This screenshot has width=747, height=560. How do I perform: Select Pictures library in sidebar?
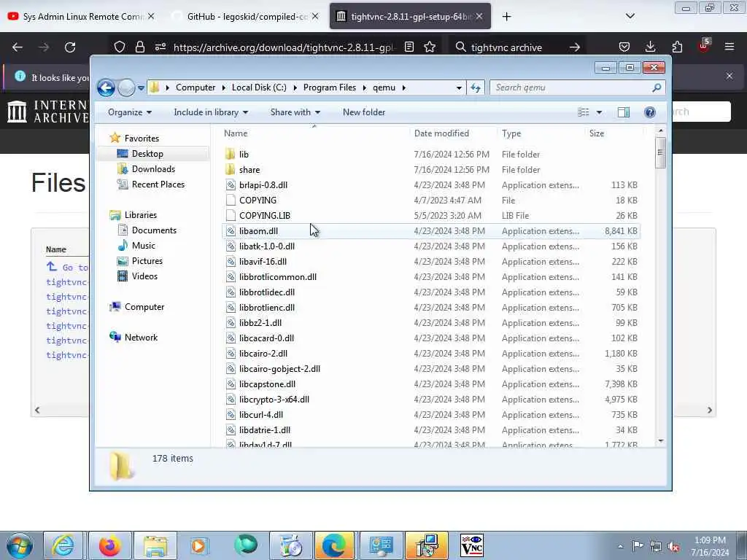(x=147, y=261)
